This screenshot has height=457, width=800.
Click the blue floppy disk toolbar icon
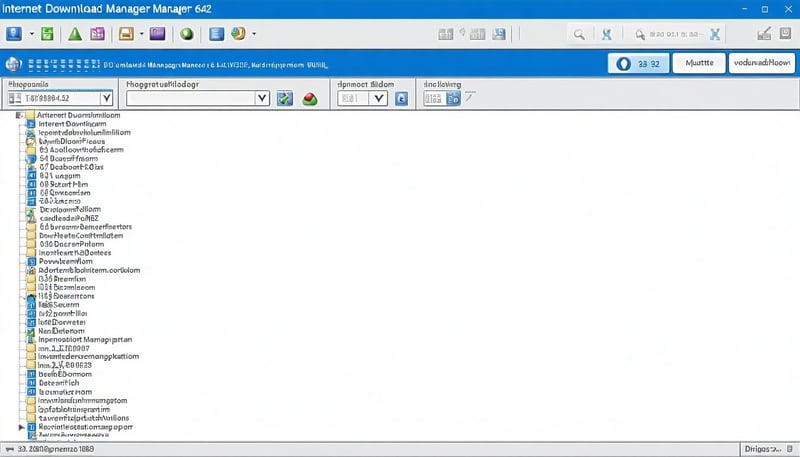pos(499,34)
